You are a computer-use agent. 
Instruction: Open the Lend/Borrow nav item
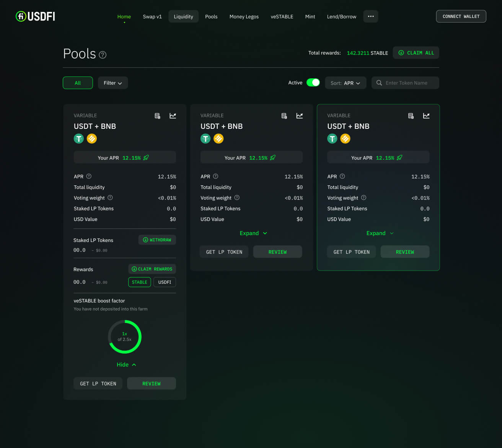tap(342, 16)
